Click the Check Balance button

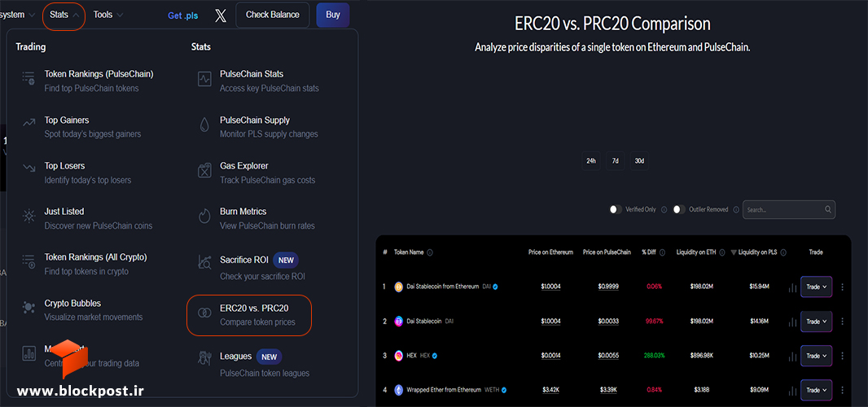272,15
